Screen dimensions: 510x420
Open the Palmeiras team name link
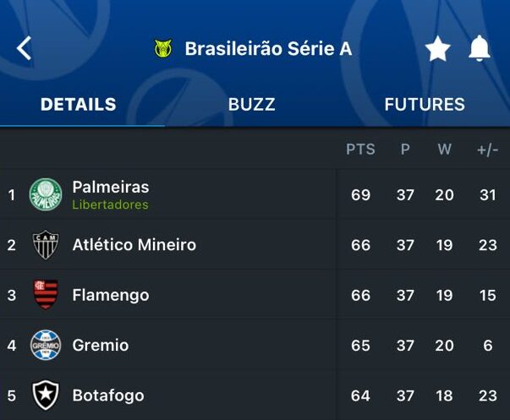(x=111, y=188)
